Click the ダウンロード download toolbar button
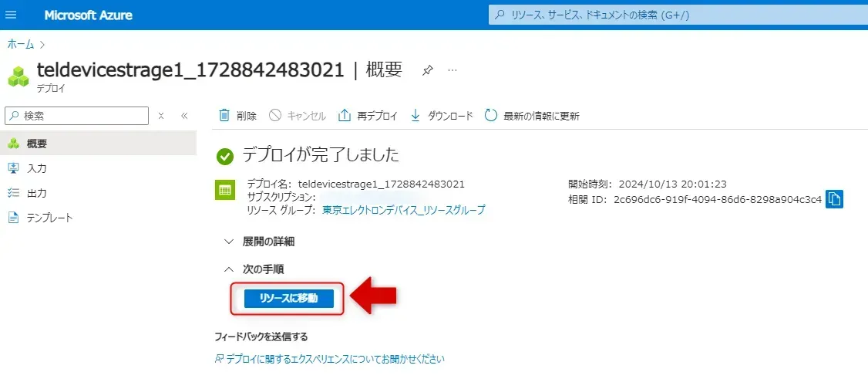The image size is (868, 389). tap(441, 116)
